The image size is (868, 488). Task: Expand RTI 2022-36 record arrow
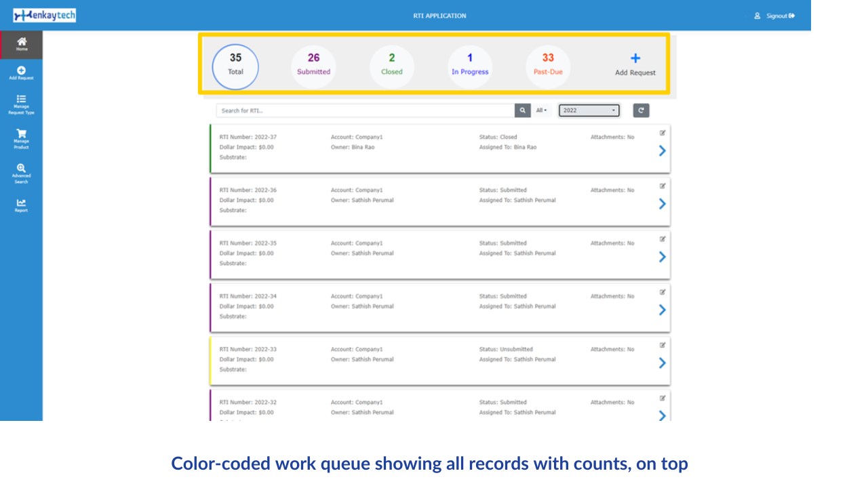coord(663,204)
